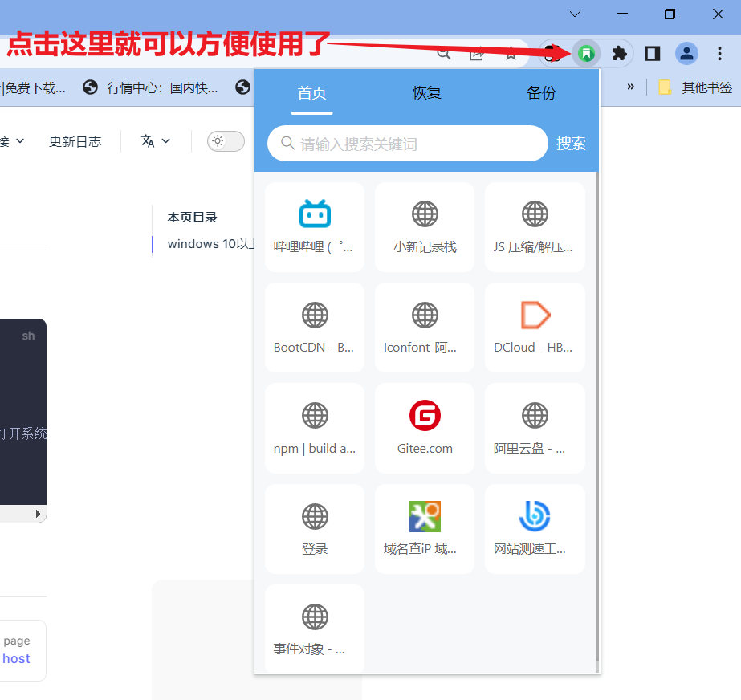Image resolution: width=741 pixels, height=700 pixels.
Task: Open the Chrome profile avatar
Action: coord(686,54)
